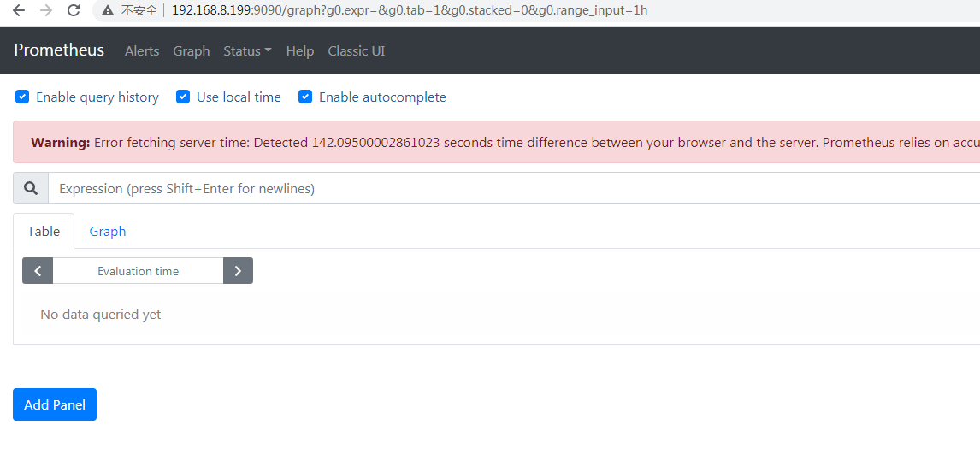Click the search magnifier icon beside Expression
Screen dimensions: 980x454
31,188
